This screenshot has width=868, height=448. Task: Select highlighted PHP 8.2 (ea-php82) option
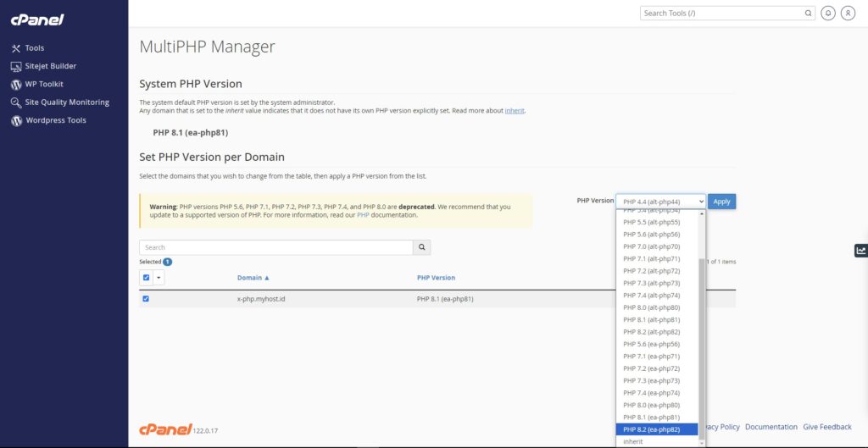(x=657, y=429)
